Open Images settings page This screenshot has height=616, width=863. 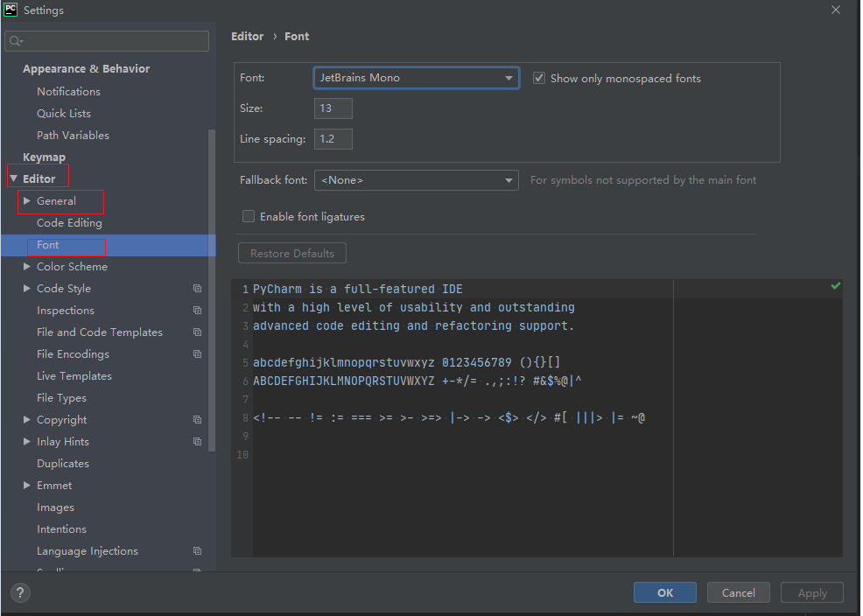click(55, 507)
